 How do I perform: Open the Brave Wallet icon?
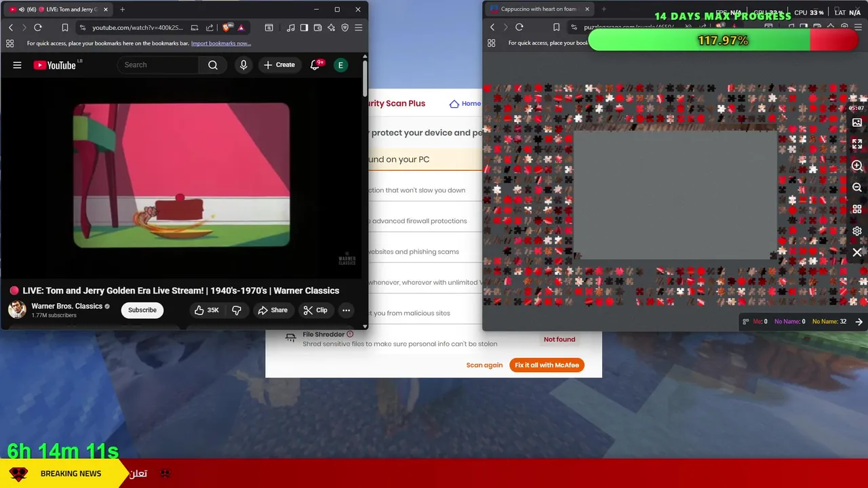pyautogui.click(x=317, y=28)
